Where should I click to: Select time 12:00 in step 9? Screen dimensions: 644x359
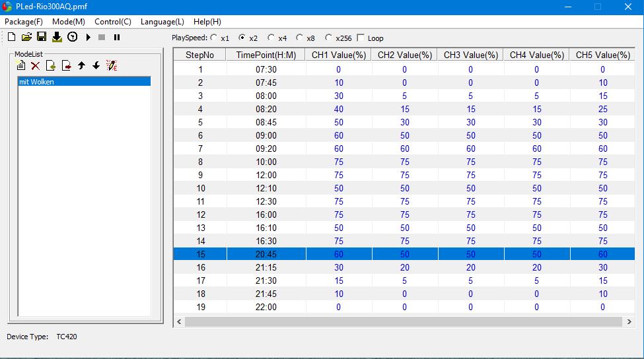coord(266,175)
